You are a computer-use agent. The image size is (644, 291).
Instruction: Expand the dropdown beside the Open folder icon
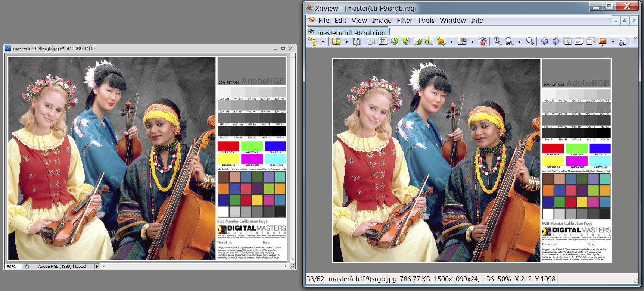pos(346,42)
